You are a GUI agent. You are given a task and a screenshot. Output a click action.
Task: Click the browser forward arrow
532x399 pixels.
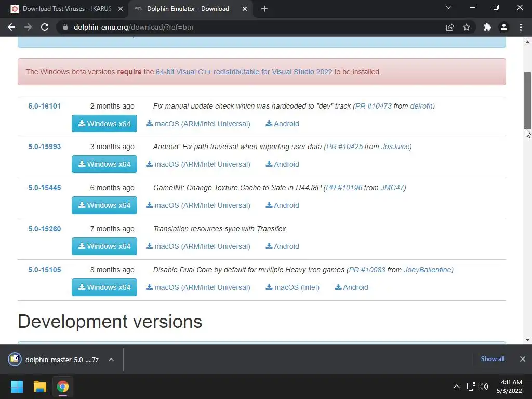pos(28,27)
